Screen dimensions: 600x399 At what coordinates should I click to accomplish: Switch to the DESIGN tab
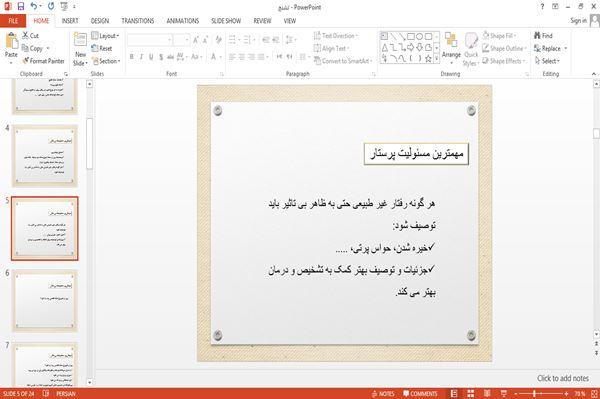click(x=100, y=21)
